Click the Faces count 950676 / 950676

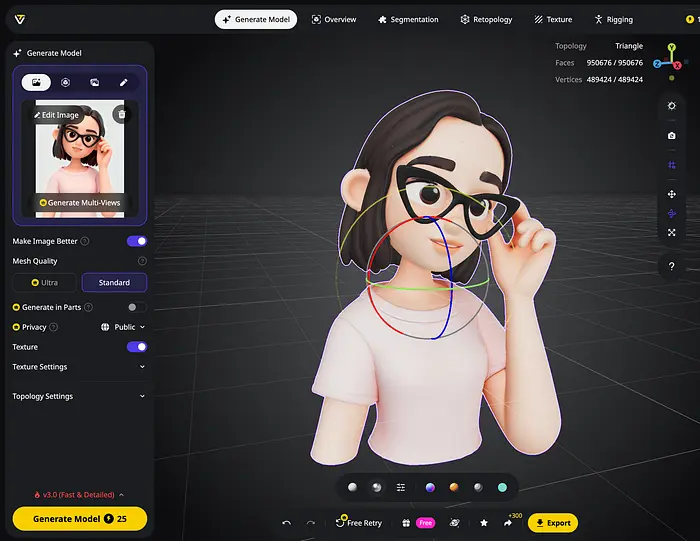point(615,62)
